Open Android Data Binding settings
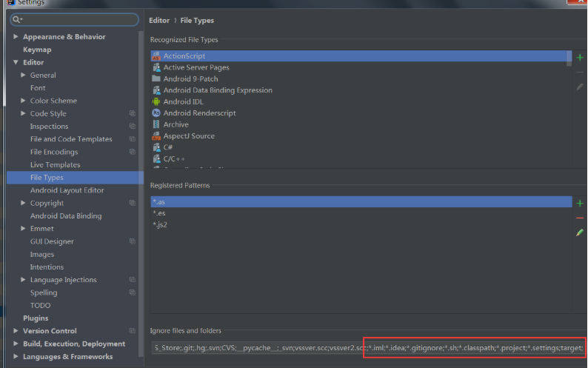The image size is (588, 368). point(66,215)
